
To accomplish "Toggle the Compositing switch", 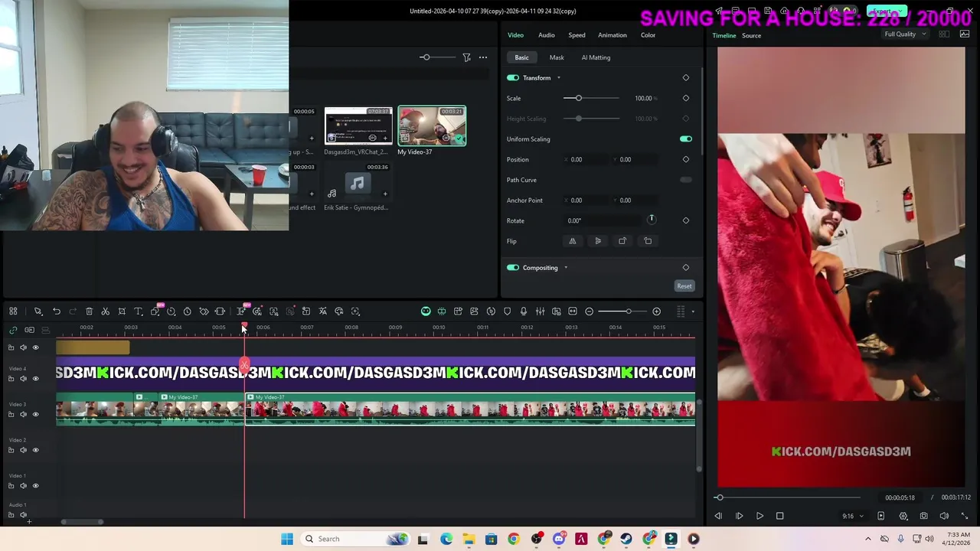I will point(513,268).
